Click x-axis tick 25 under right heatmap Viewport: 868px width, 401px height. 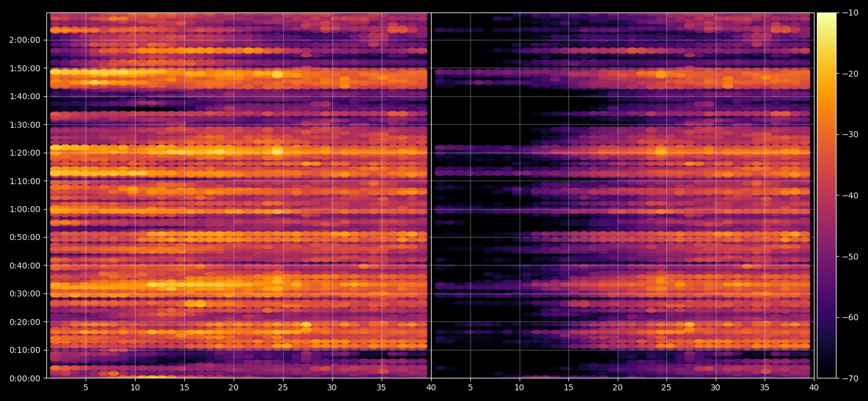[666, 388]
